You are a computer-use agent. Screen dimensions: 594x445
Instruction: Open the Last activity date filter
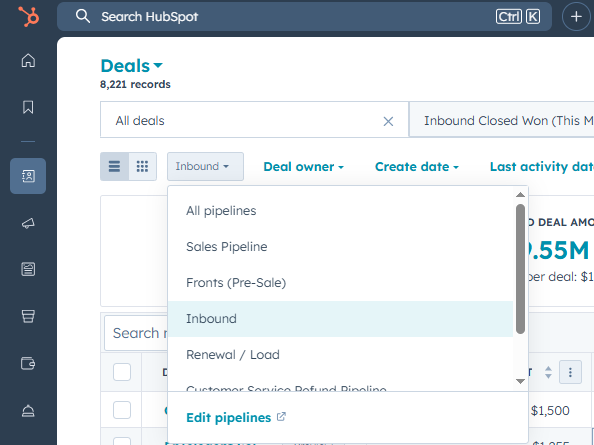click(x=541, y=167)
